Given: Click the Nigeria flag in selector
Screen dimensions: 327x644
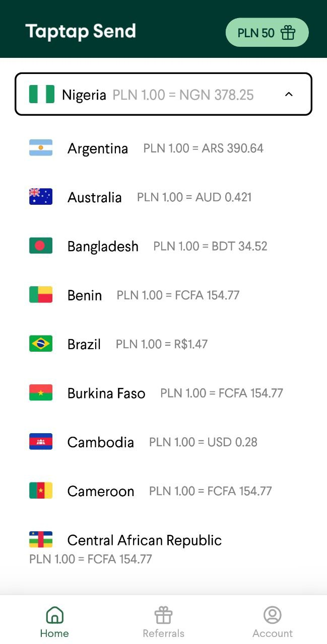Looking at the screenshot, I should point(42,94).
